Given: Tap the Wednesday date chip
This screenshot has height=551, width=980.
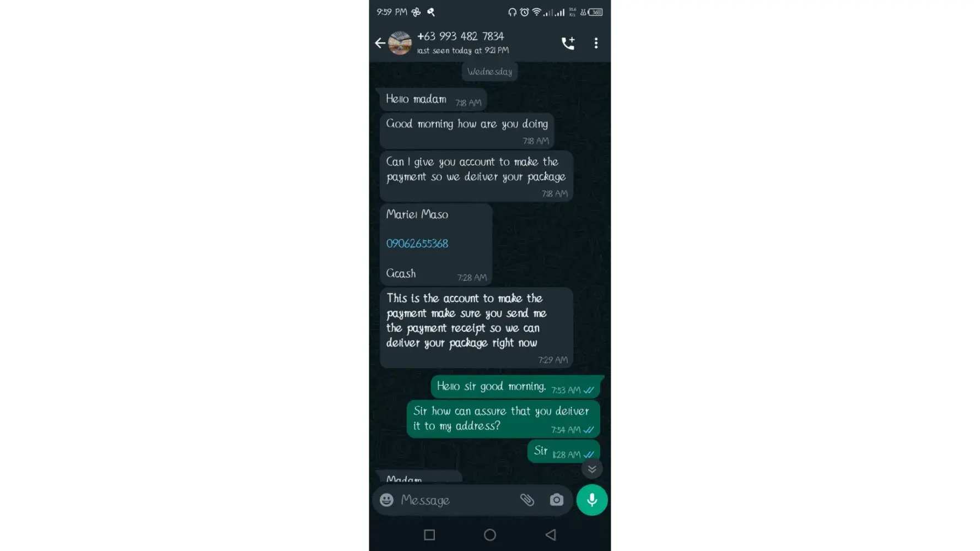Looking at the screenshot, I should pos(489,72).
